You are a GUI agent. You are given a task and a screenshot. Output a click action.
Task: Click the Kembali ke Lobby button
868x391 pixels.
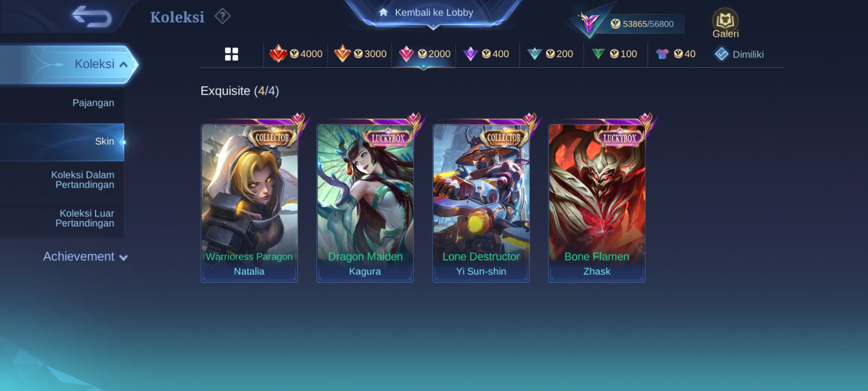[x=433, y=13]
